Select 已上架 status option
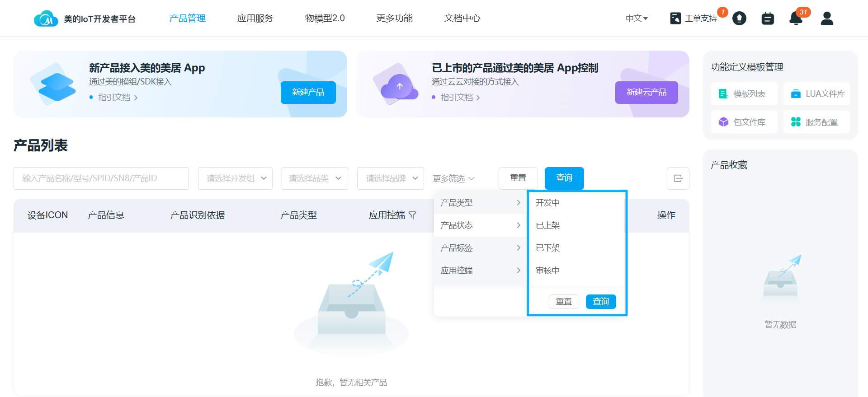This screenshot has width=868, height=397. [x=548, y=225]
